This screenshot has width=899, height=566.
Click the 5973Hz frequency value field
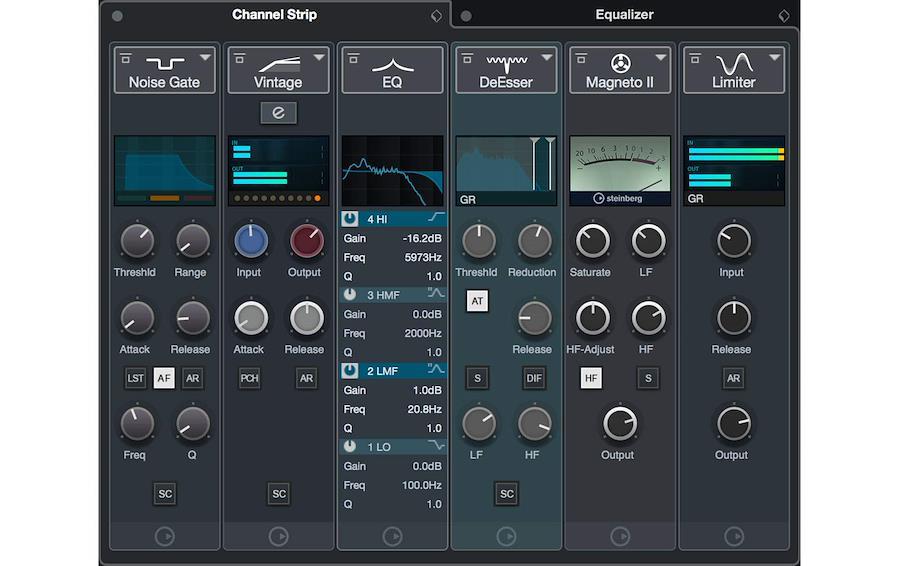click(419, 257)
